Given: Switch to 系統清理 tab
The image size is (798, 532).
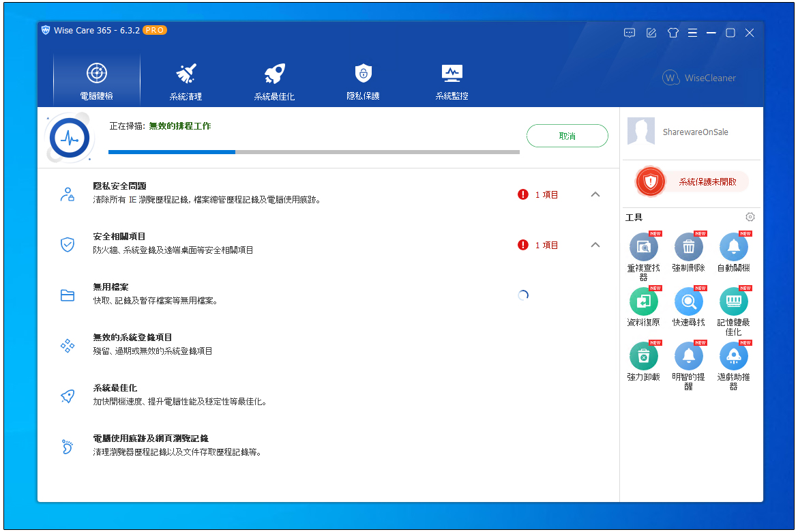Looking at the screenshot, I should coord(186,80).
